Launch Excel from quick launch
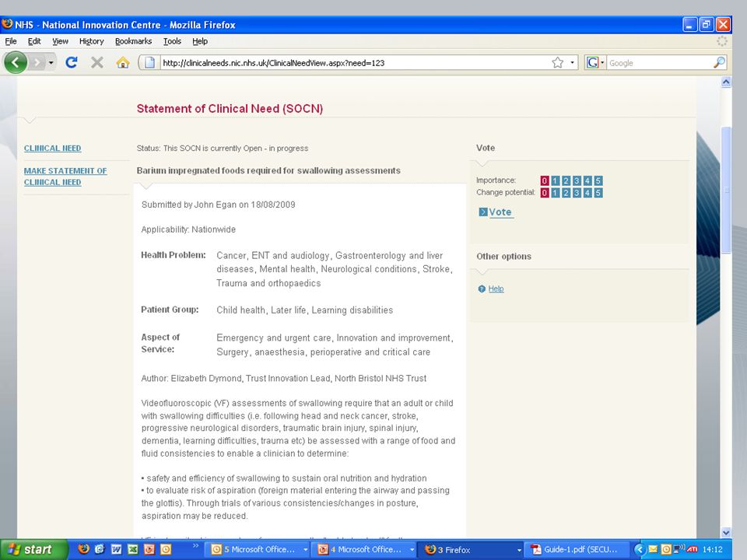The width and height of the screenshot is (747, 560). (133, 549)
